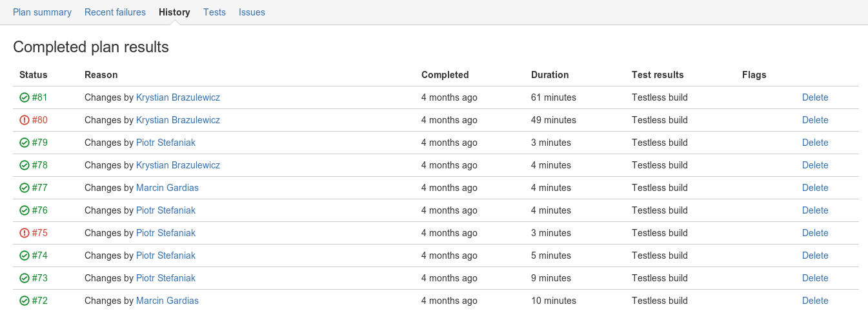The image size is (868, 311).
Task: Open Piotr Stefaniak link on build #75
Action: tap(166, 233)
